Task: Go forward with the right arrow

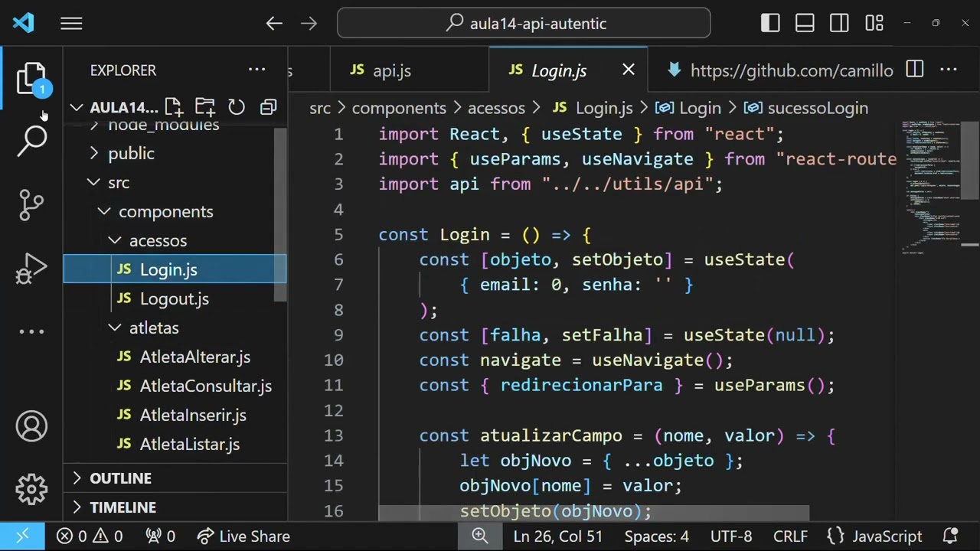Action: pos(309,24)
